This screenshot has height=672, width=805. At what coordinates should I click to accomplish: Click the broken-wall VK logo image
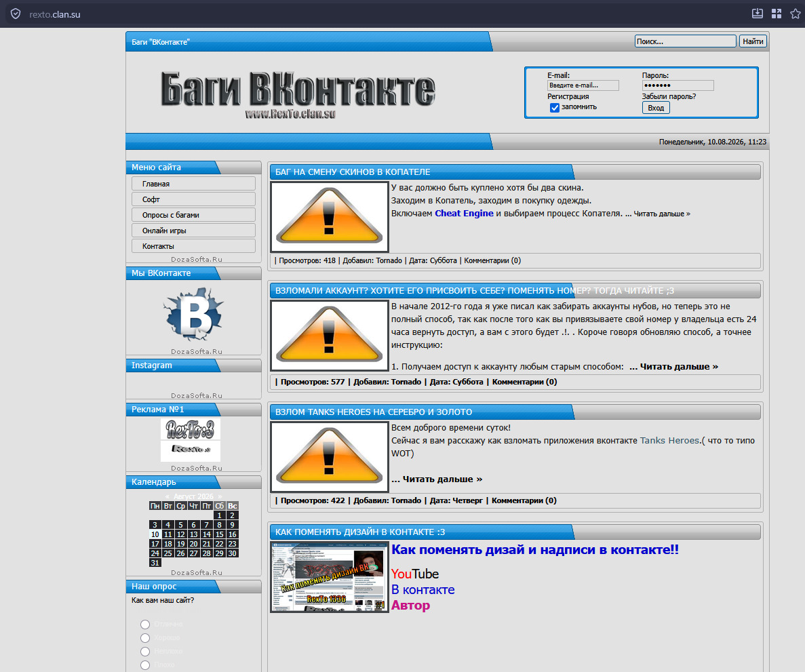coord(193,314)
